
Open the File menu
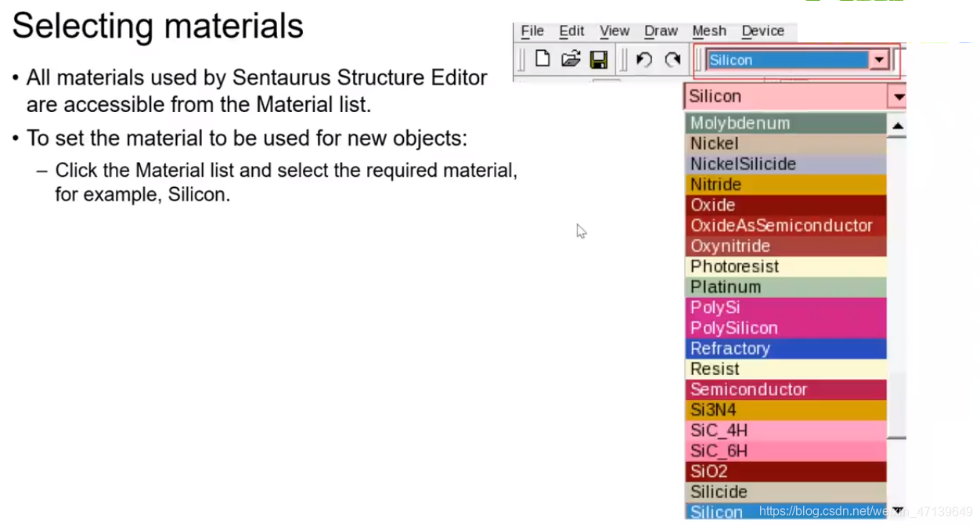click(x=532, y=31)
